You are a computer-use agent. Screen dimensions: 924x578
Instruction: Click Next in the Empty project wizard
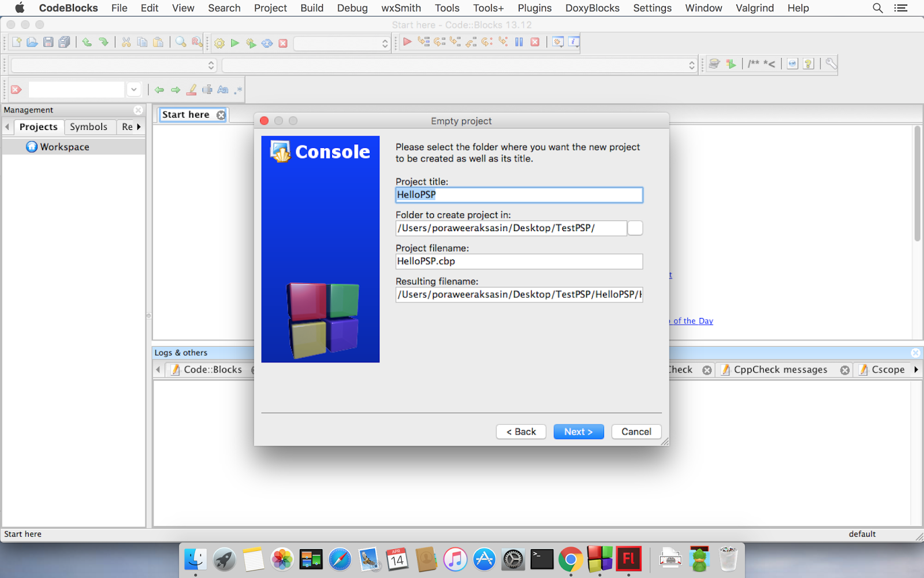pos(579,432)
